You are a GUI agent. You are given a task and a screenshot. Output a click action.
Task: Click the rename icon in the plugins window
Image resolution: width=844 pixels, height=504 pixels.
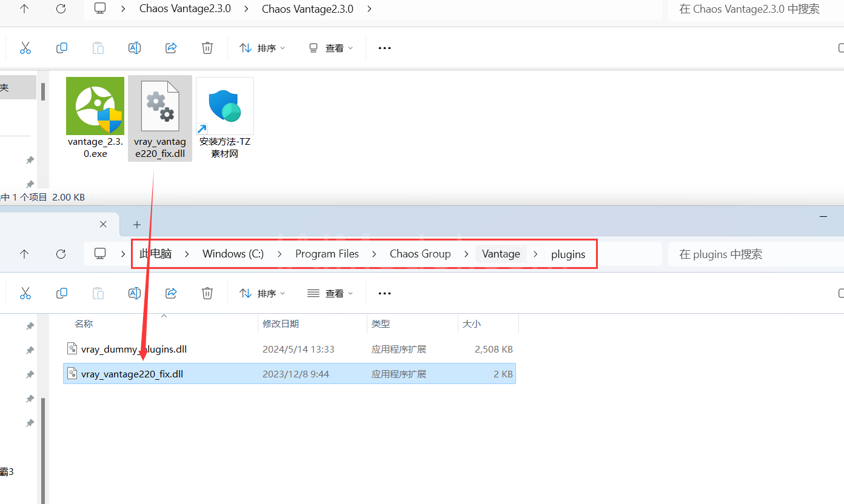click(x=135, y=293)
